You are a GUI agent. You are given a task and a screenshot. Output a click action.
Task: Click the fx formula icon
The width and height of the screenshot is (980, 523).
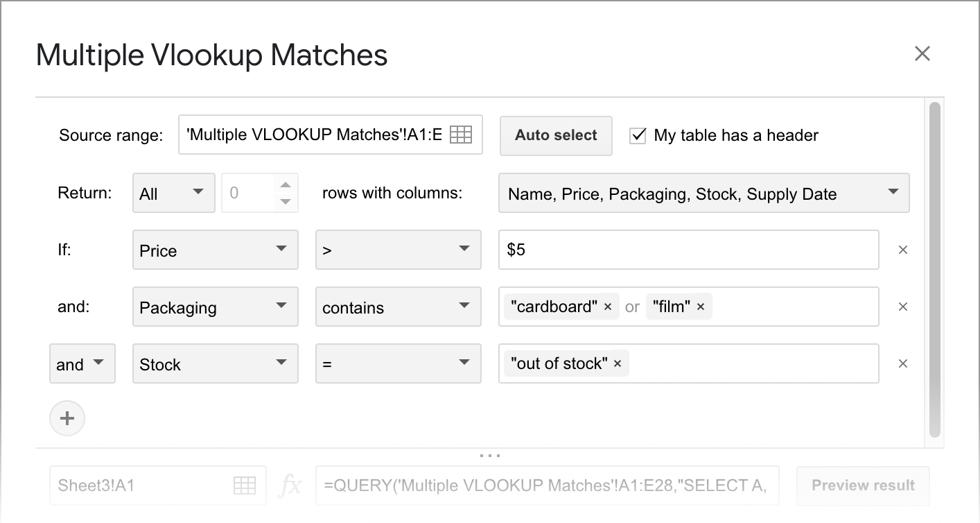click(x=291, y=486)
